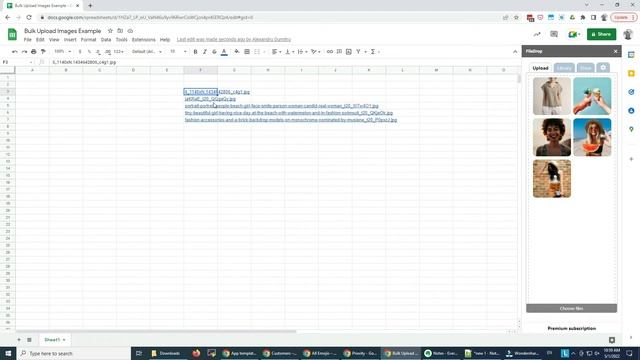
Task: Select the ice cream cones thumbnail
Action: click(x=592, y=96)
